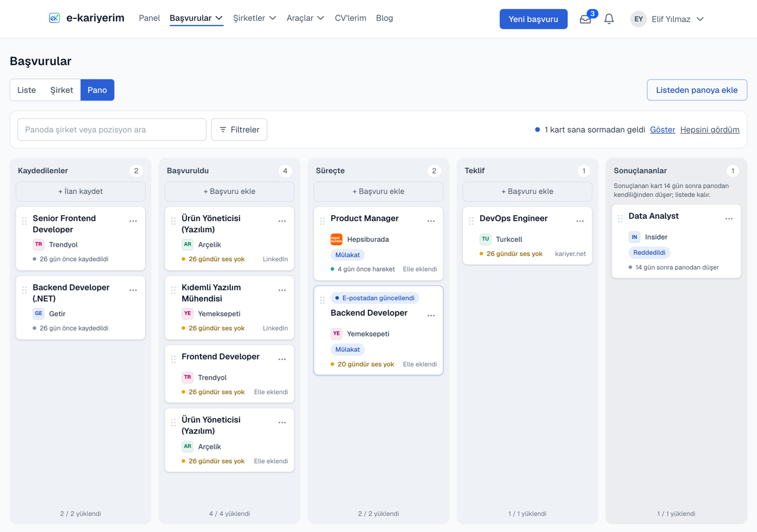Open more menu on Backend Developer (.NET) card

[133, 290]
